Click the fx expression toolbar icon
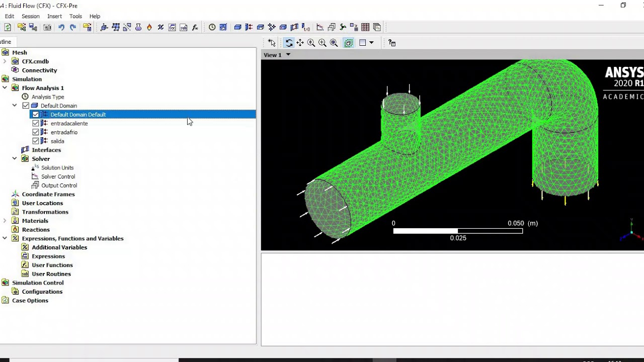The width and height of the screenshot is (644, 362). point(195,27)
